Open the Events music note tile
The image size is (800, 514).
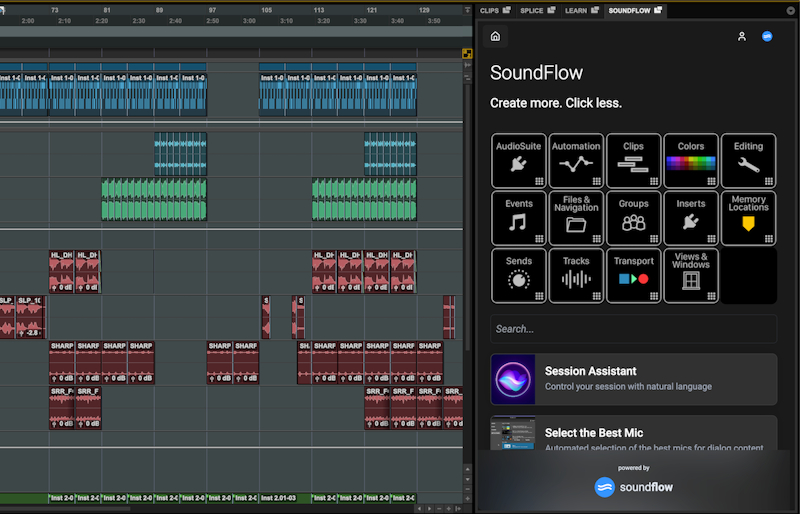point(518,218)
